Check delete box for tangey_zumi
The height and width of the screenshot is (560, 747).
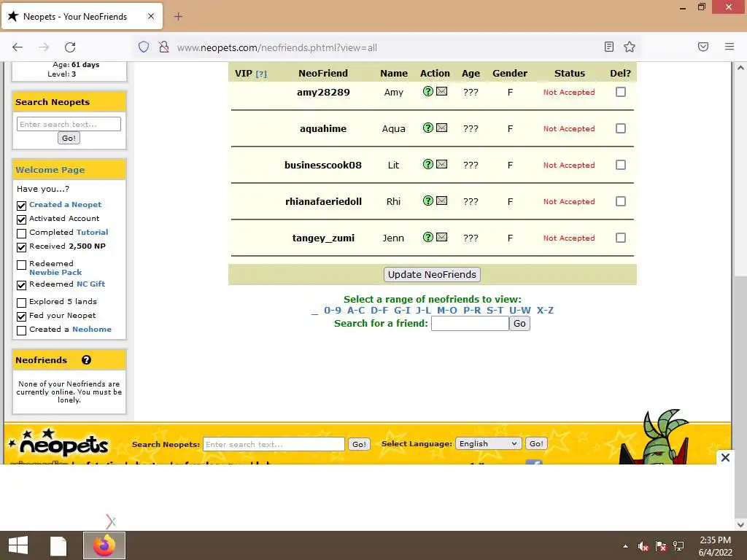620,238
